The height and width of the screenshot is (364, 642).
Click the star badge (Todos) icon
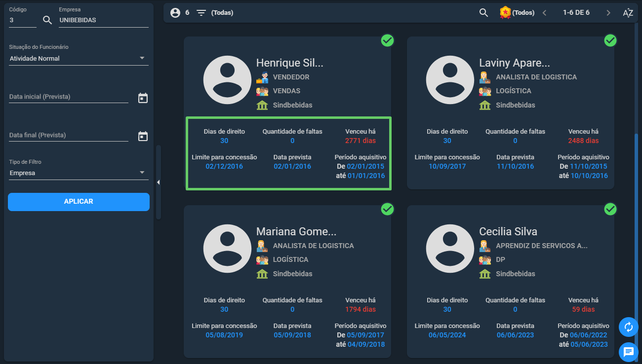point(505,12)
